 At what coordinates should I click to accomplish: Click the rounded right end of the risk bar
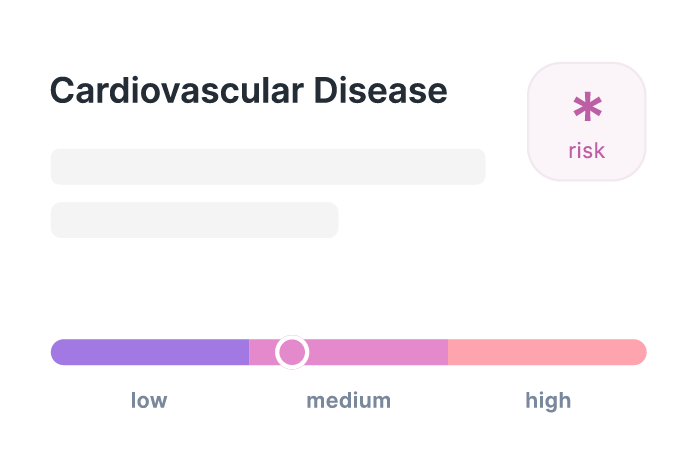click(x=639, y=352)
